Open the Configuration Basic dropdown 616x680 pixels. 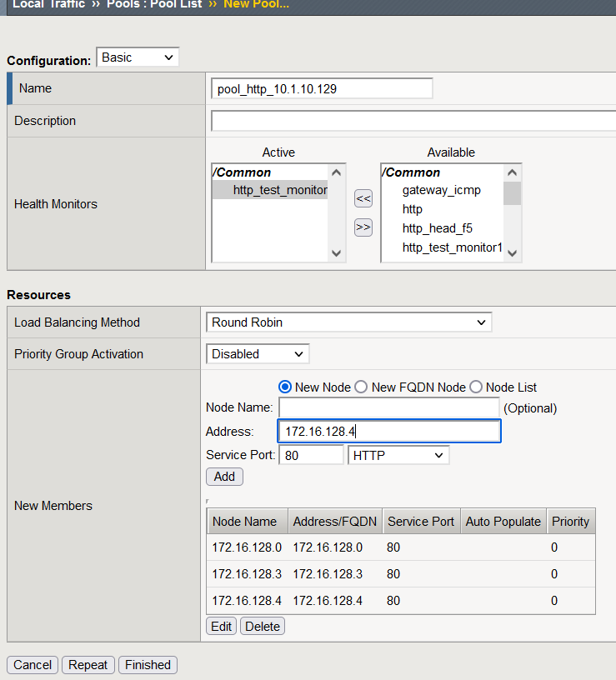(x=138, y=57)
